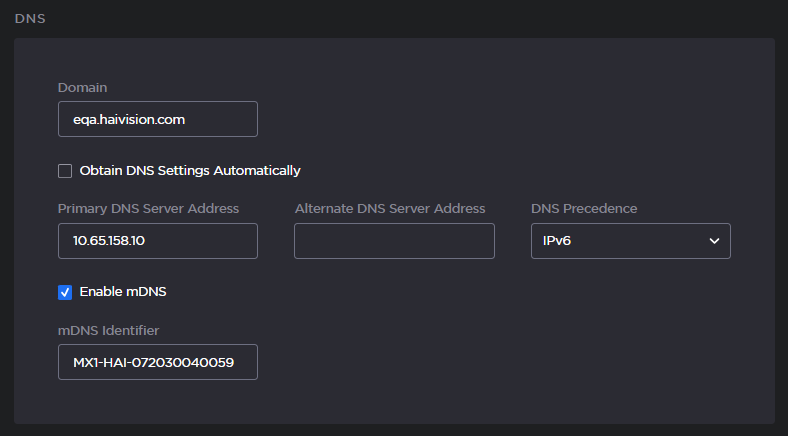Click the 'Alternate DNS Server Address' label

(390, 208)
